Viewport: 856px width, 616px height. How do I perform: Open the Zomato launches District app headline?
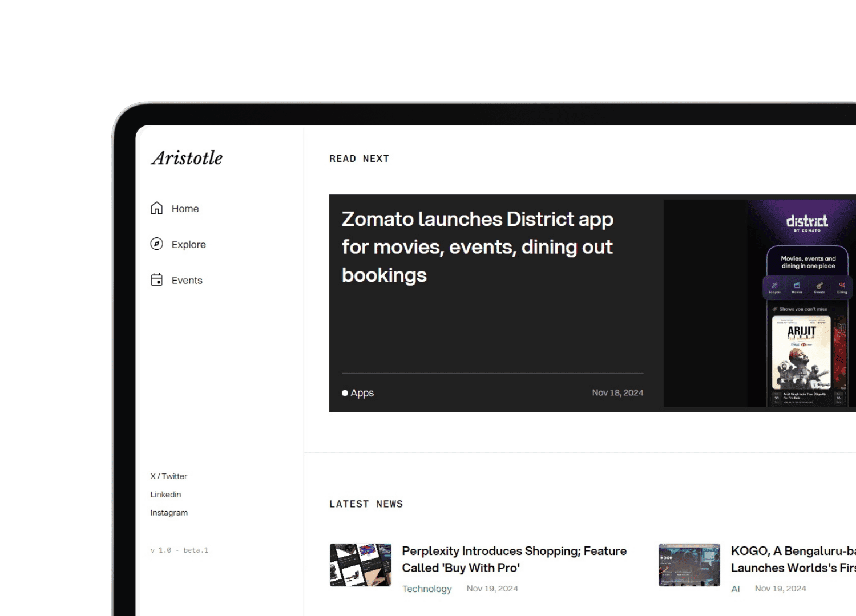point(477,247)
